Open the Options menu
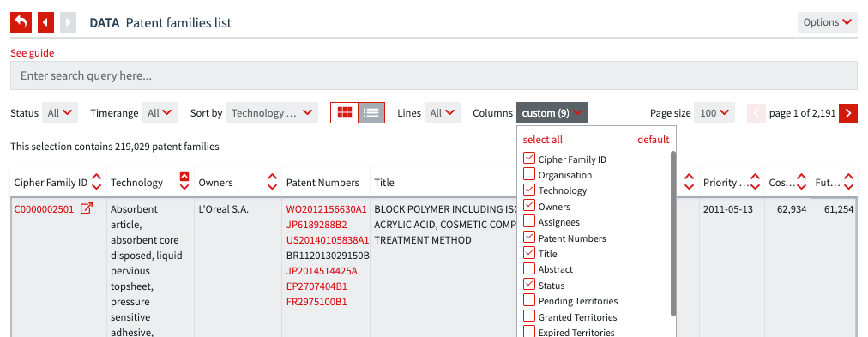 (827, 22)
